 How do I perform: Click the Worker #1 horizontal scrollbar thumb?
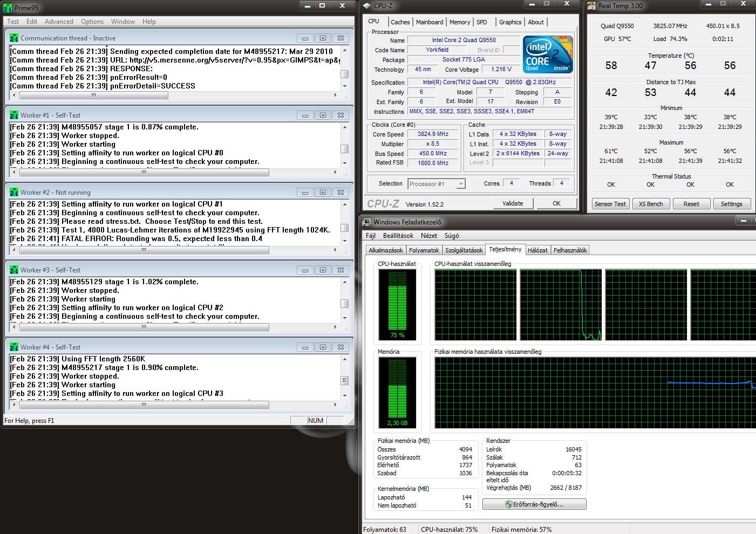[x=145, y=173]
